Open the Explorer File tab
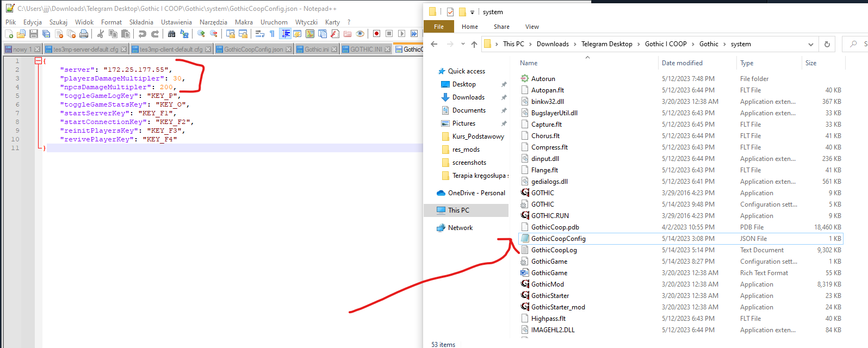This screenshot has width=868, height=348. point(439,27)
